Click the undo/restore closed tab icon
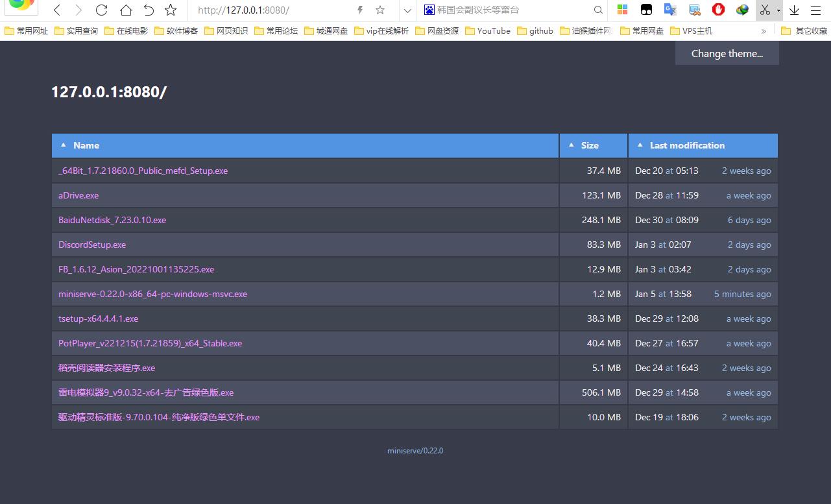The height and width of the screenshot is (504, 831). click(149, 10)
